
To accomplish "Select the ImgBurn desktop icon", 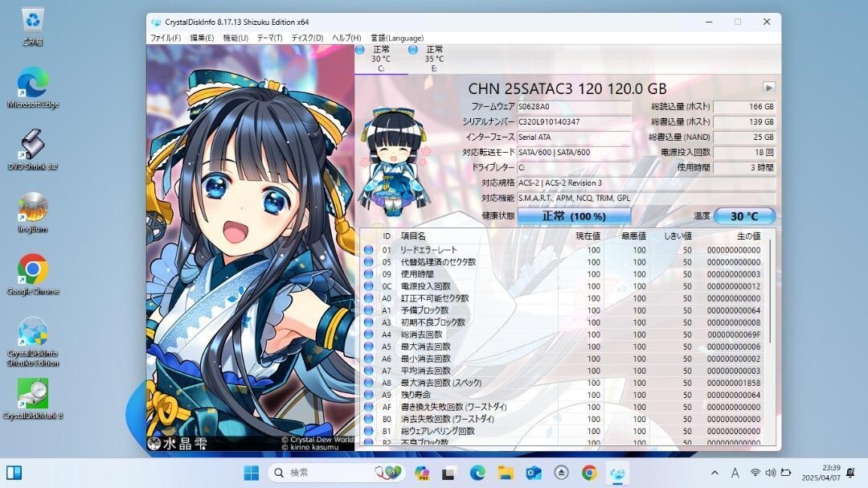I will click(x=33, y=213).
